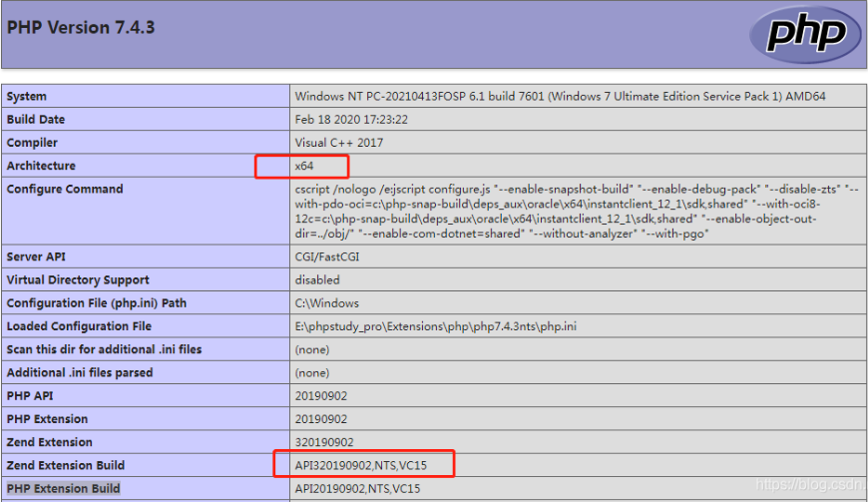Select 'API320190902,NTS,VC15' value

[361, 466]
